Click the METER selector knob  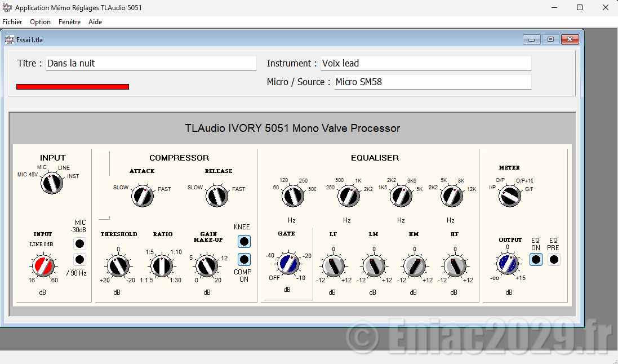510,196
